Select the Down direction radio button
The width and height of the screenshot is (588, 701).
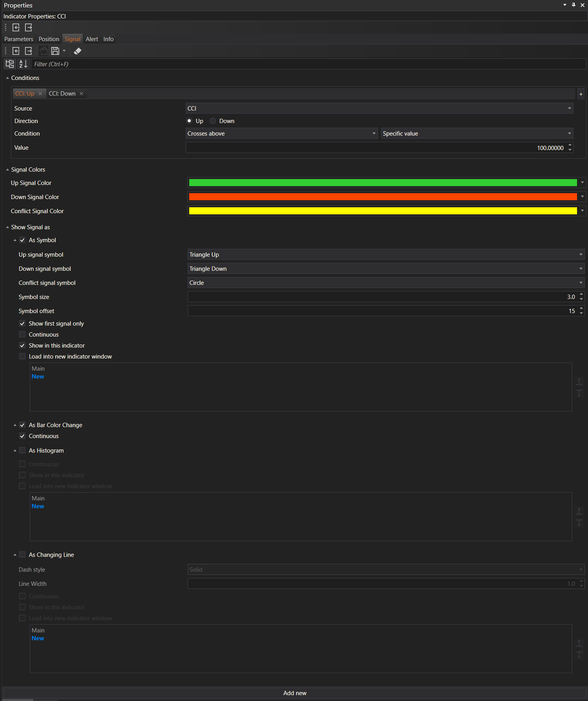pyautogui.click(x=213, y=121)
